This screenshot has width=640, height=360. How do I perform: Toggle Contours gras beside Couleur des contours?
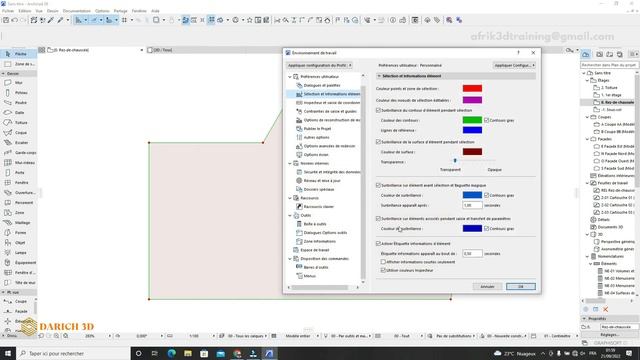(486, 120)
